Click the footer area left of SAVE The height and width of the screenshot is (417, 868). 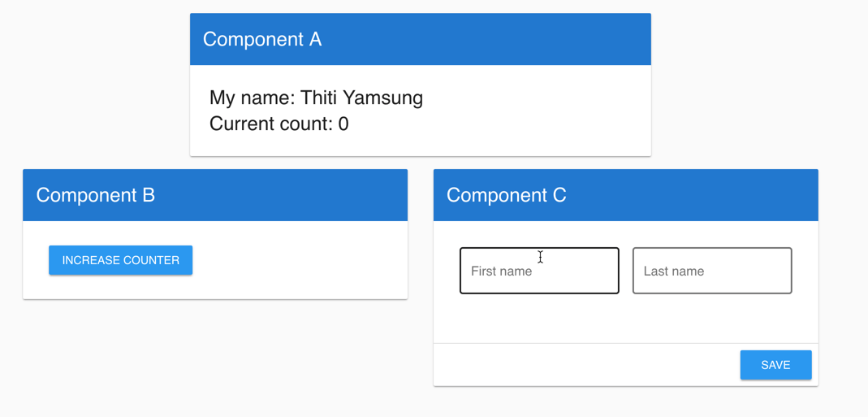coord(585,365)
